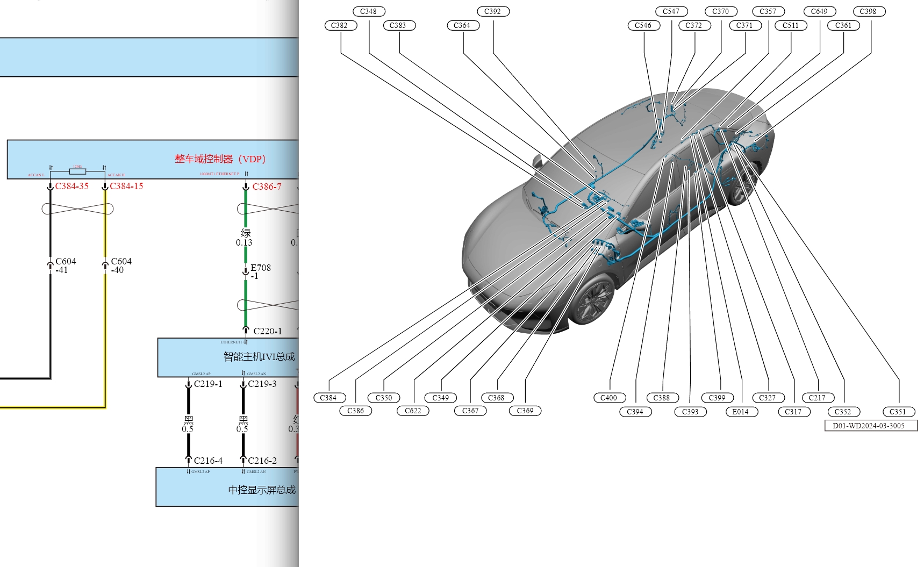Open the red C384-35 pin link
The height and width of the screenshot is (567, 924).
click(71, 186)
